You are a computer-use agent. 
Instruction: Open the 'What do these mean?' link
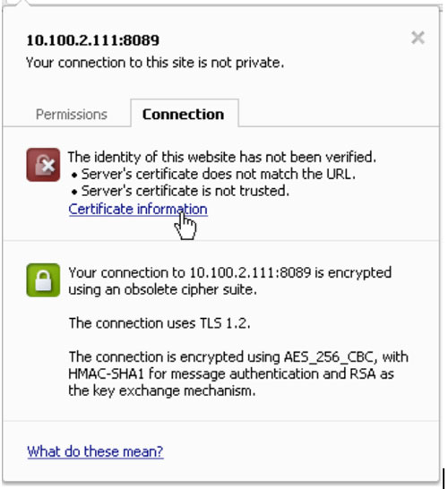click(x=95, y=451)
